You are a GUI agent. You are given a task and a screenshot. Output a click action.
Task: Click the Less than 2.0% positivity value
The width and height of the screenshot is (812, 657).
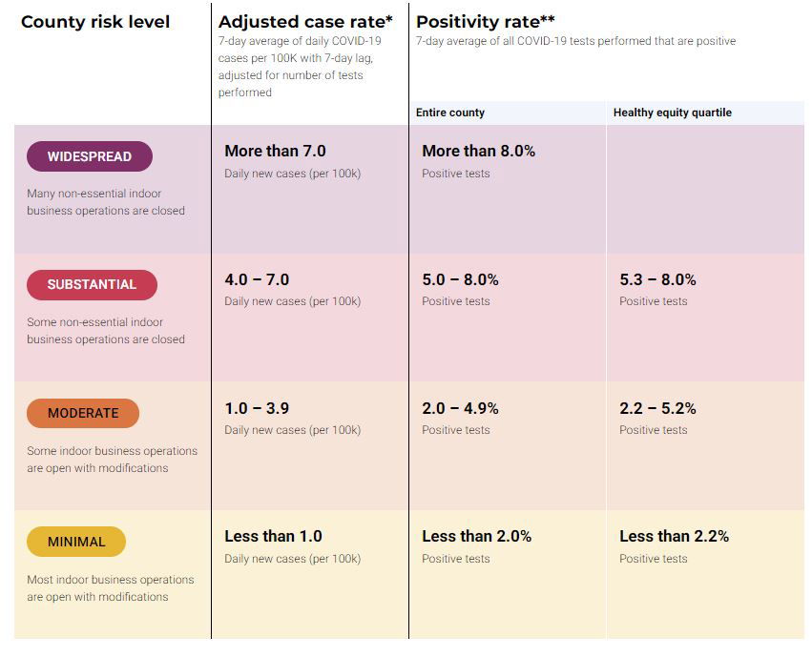coord(477,536)
